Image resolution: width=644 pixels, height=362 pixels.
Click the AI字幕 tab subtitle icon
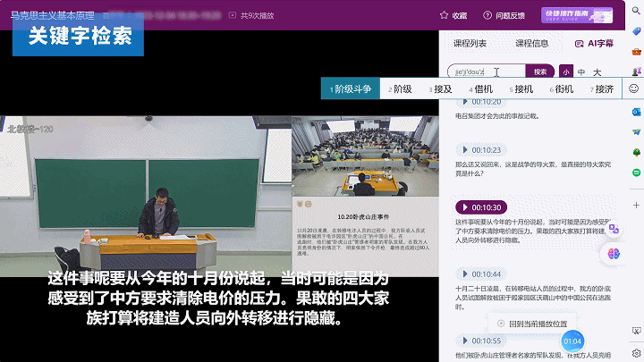579,44
